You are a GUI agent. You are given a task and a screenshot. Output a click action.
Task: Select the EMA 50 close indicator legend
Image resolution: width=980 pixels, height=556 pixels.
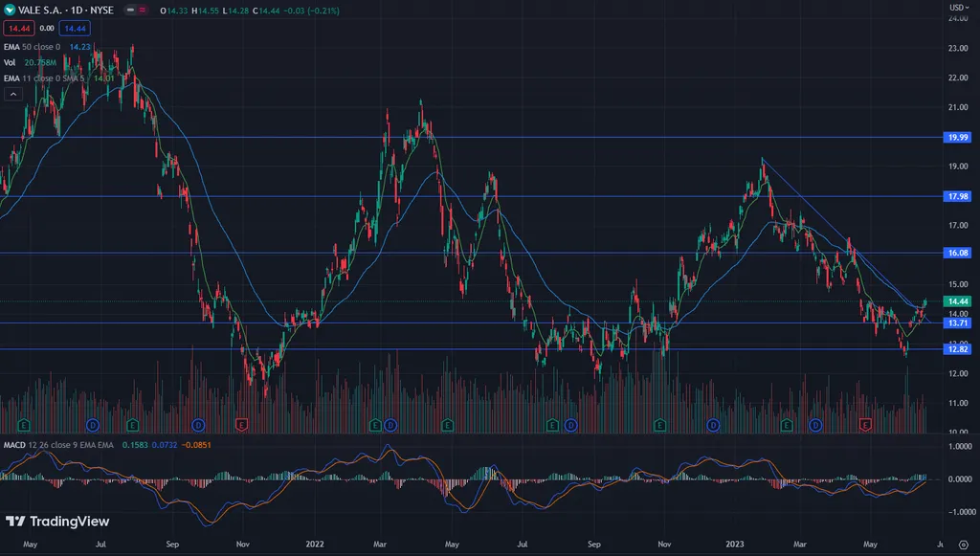click(33, 46)
